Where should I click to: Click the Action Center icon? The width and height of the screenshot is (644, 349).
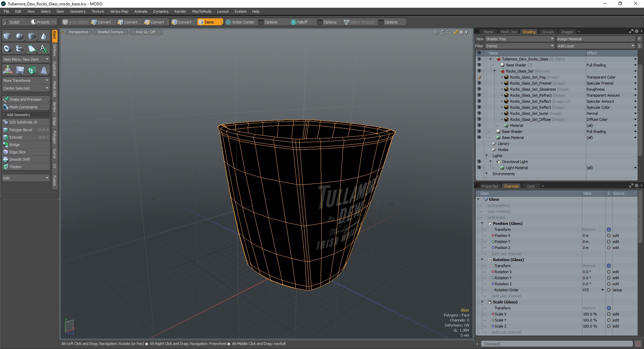point(228,22)
